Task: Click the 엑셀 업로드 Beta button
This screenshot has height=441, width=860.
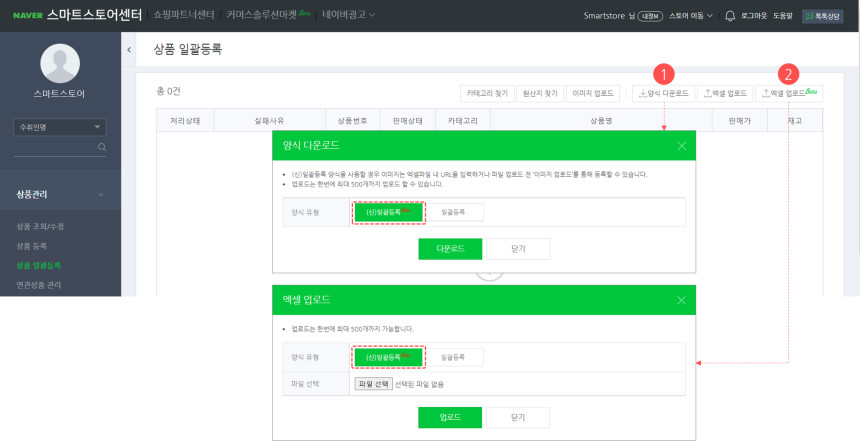Action: coord(789,93)
